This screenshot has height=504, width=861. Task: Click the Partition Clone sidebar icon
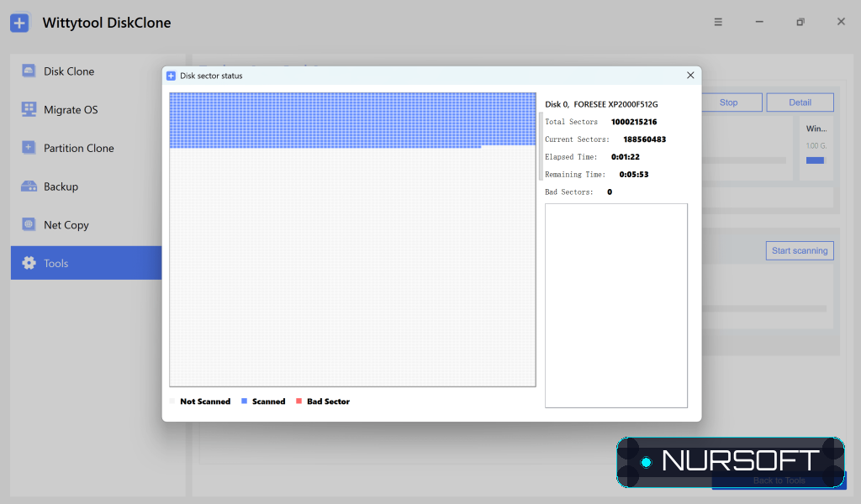(29, 148)
